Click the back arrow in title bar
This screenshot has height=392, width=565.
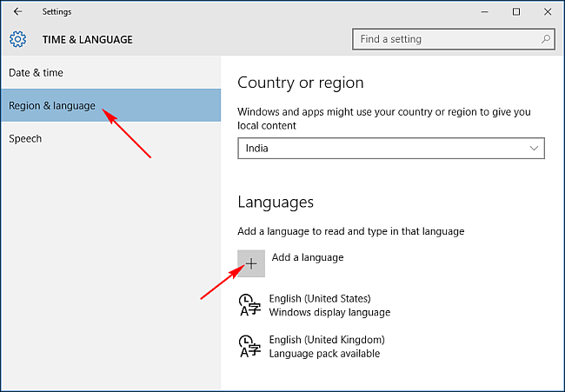coord(18,11)
